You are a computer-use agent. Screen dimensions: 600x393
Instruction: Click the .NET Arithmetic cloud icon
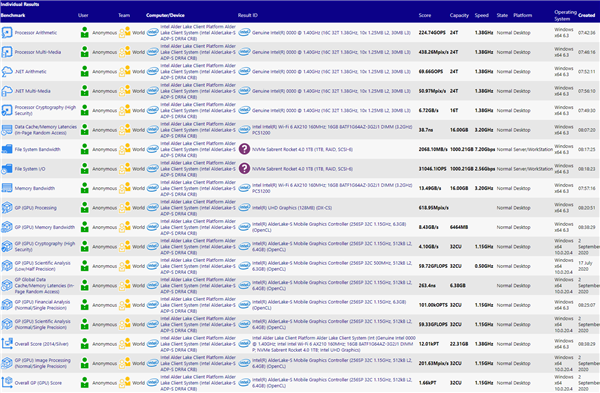pos(7,72)
